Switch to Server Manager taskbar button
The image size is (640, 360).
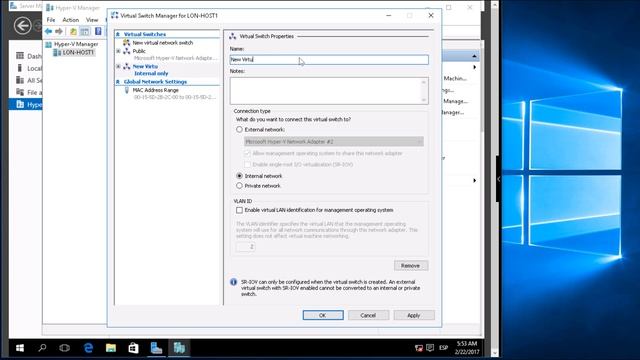pyautogui.click(x=156, y=348)
